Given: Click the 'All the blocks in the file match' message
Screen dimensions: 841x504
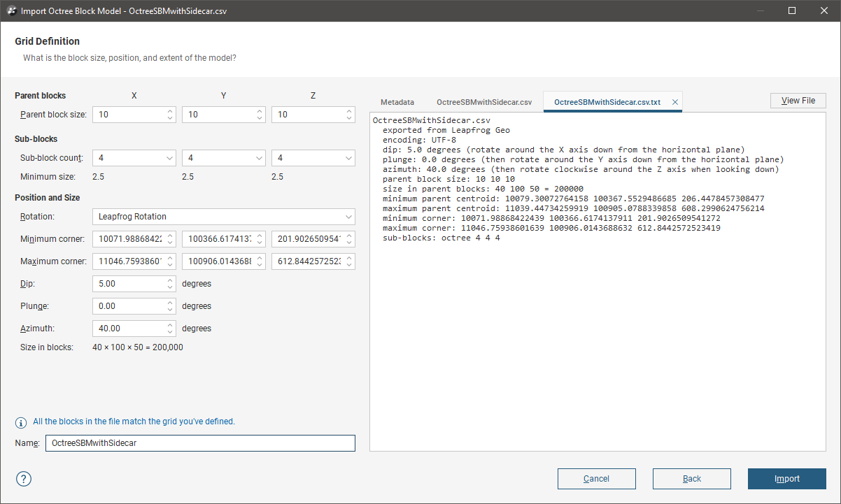Looking at the screenshot, I should click(x=134, y=422).
